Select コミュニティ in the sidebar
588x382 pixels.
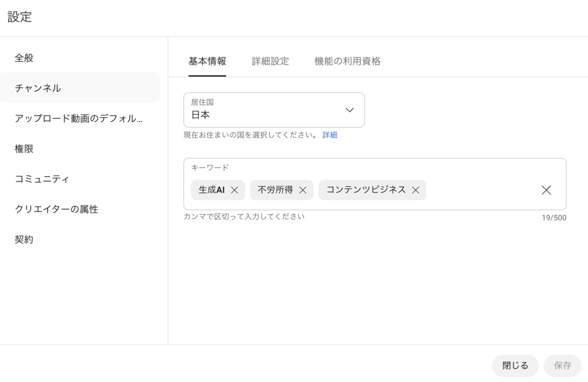pyautogui.click(x=42, y=179)
